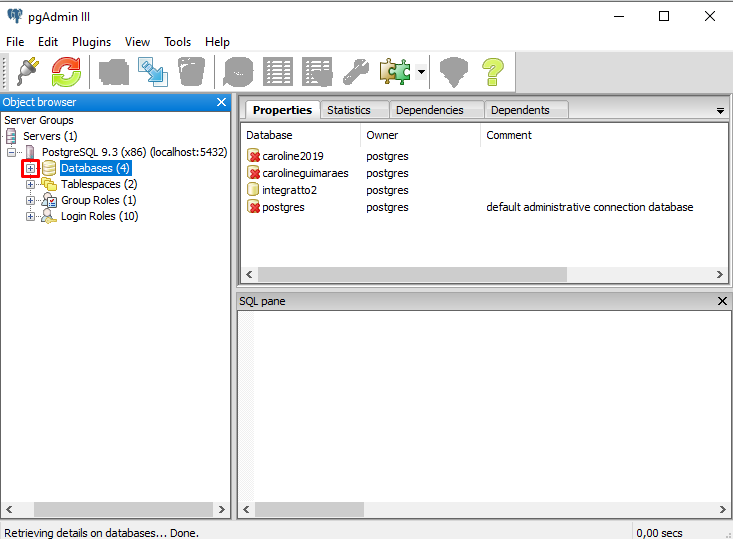Click the Group Roles icon
Screen dimensions: 733x539
[49, 200]
